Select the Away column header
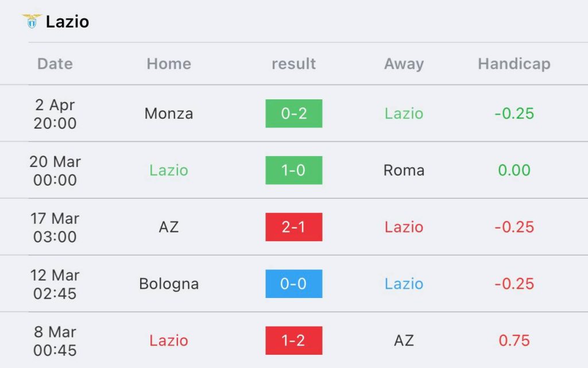The width and height of the screenshot is (588, 368). click(404, 64)
